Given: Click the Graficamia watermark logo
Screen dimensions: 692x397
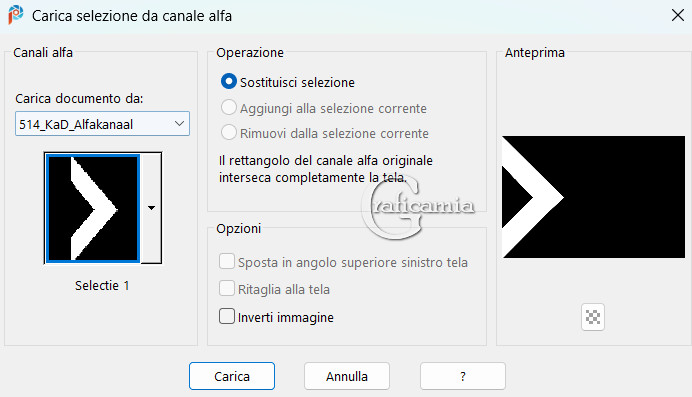Looking at the screenshot, I should click(417, 206).
